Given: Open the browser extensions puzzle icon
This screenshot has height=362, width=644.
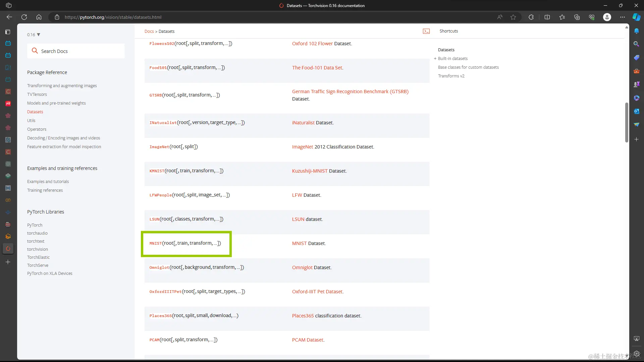Looking at the screenshot, I should pos(531,17).
